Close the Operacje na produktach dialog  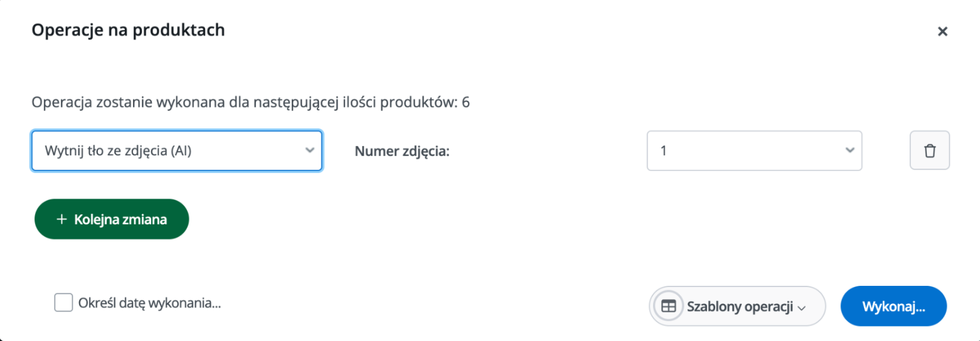tap(942, 31)
